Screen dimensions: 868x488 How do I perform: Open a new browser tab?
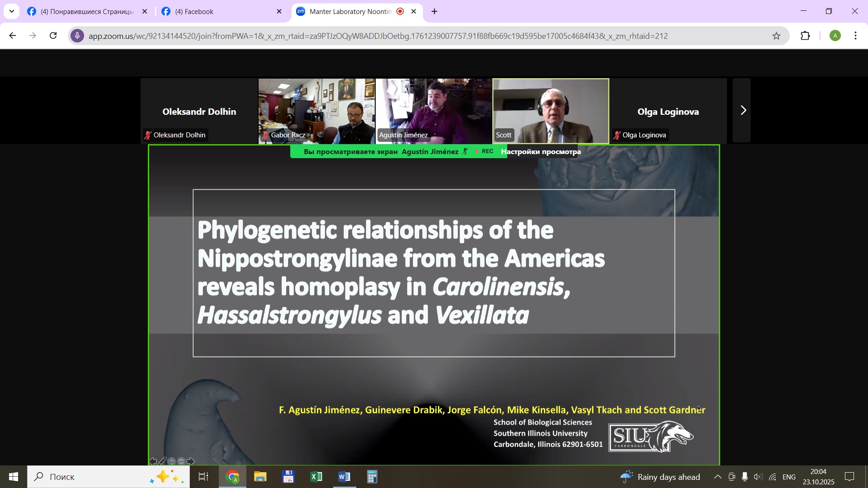click(x=434, y=12)
